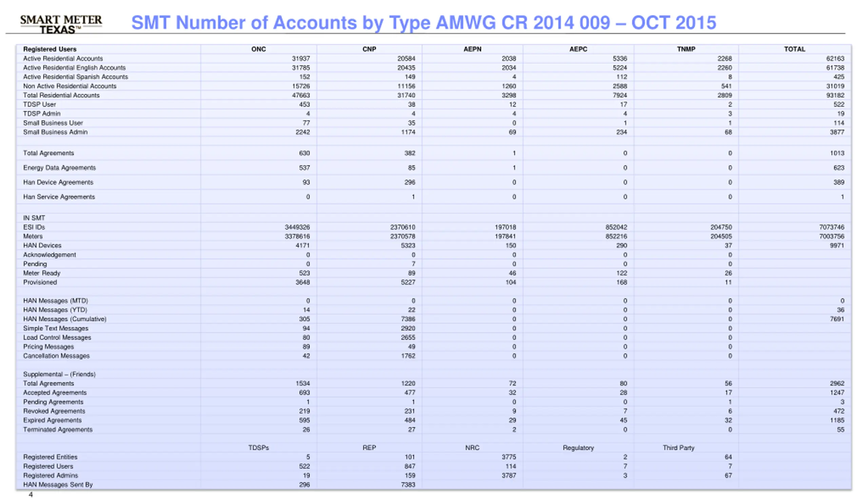Click the supplemental total value 2962

coord(837,383)
